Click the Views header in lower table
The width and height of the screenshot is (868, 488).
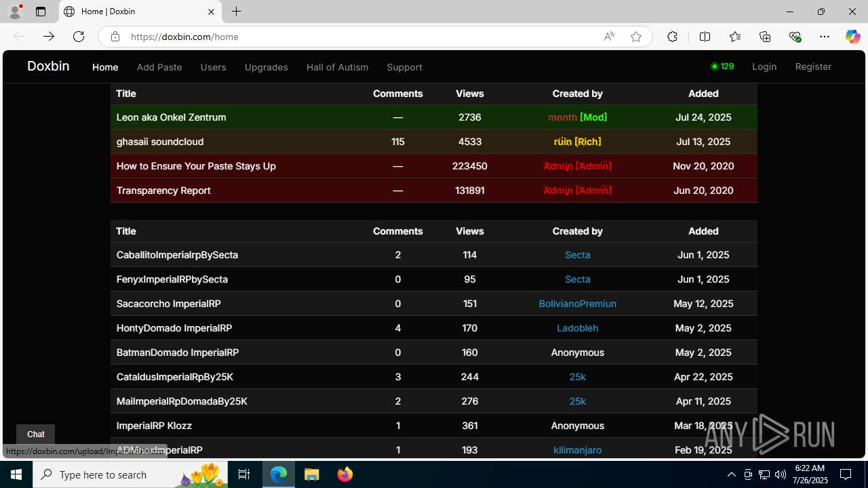click(470, 231)
